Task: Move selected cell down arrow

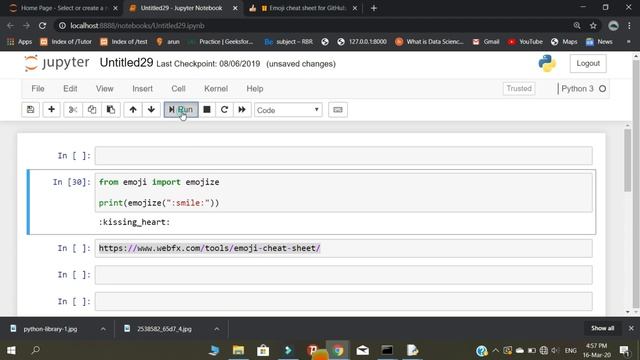Action: (x=151, y=109)
